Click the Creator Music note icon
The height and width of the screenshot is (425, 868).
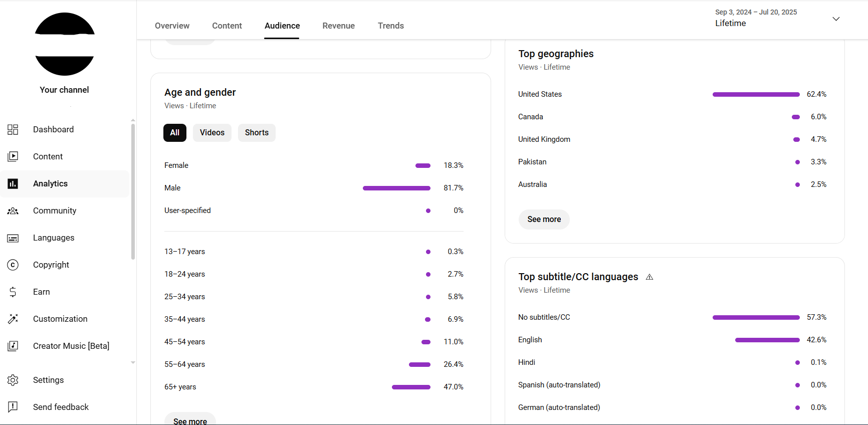(13, 346)
